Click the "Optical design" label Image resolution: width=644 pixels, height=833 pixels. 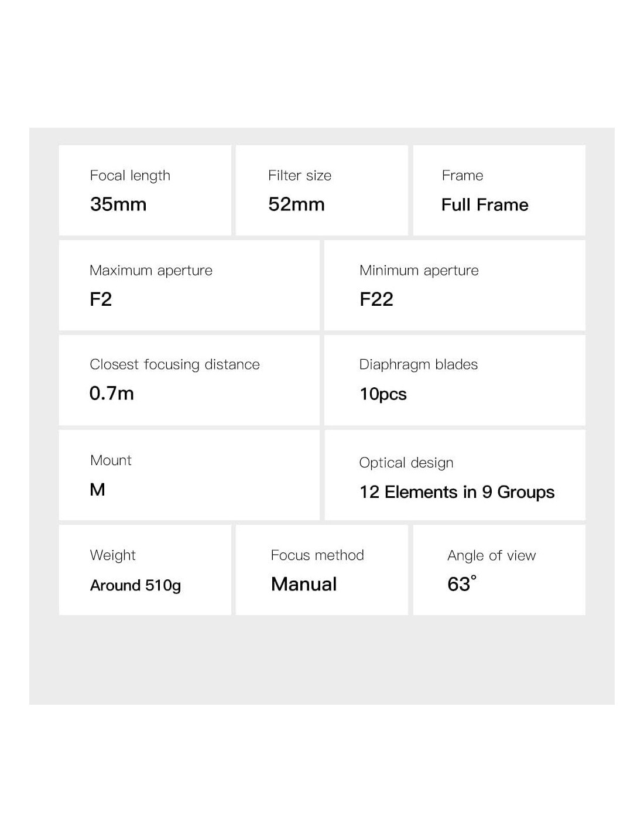click(406, 463)
